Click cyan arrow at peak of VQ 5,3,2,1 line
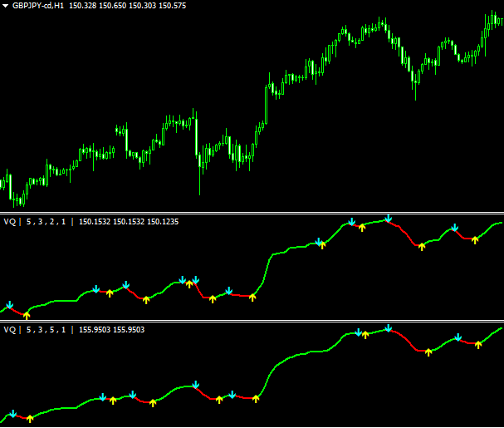This screenshot has height=428, width=504. [387, 219]
